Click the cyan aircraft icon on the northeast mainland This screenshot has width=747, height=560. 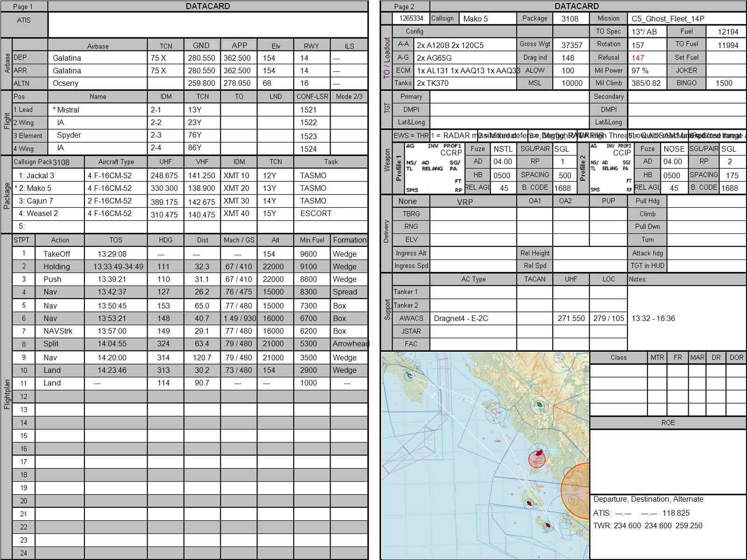pyautogui.click(x=539, y=405)
